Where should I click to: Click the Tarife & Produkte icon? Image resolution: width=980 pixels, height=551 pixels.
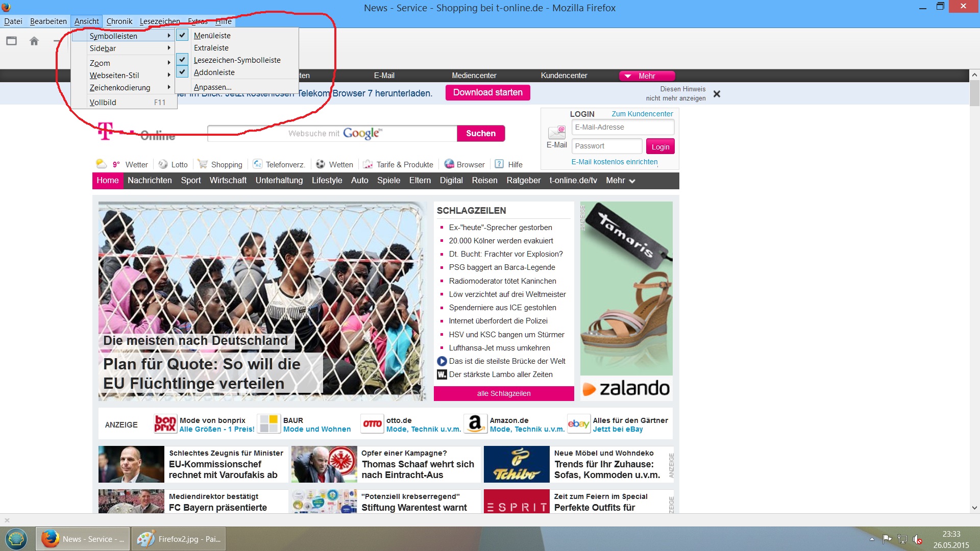367,164
